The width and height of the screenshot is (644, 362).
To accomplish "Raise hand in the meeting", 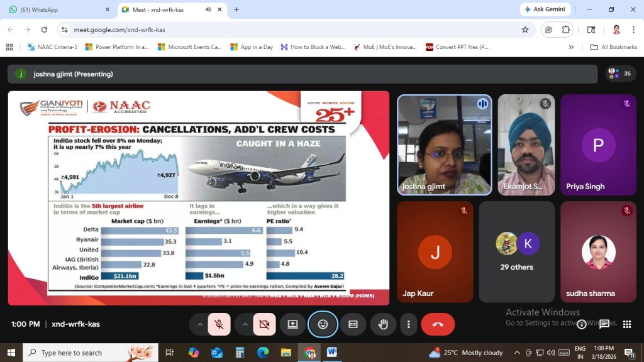I will point(383,324).
